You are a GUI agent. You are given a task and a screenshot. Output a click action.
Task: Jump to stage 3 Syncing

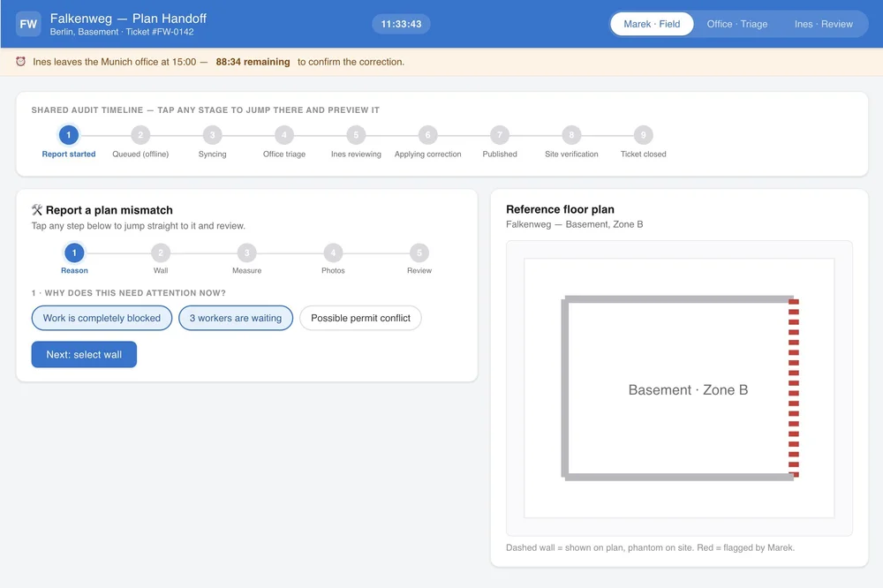point(212,135)
